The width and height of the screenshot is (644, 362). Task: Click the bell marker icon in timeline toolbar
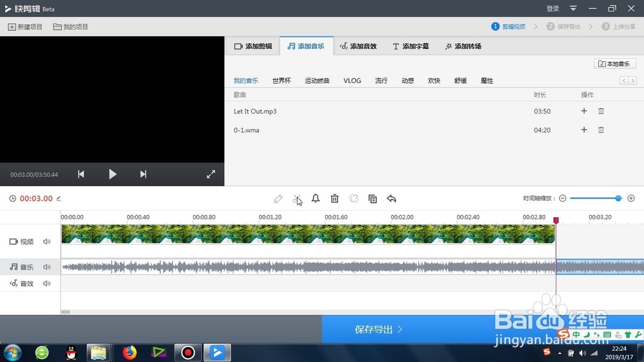316,198
